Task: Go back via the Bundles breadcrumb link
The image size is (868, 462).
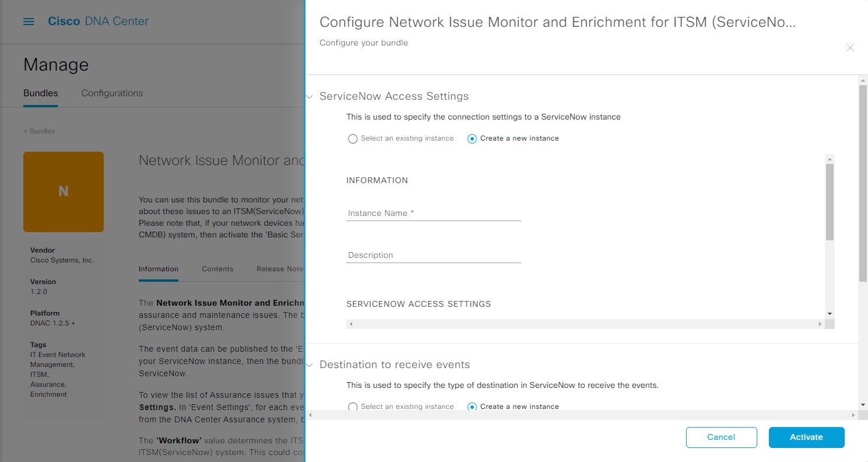Action: (x=40, y=131)
